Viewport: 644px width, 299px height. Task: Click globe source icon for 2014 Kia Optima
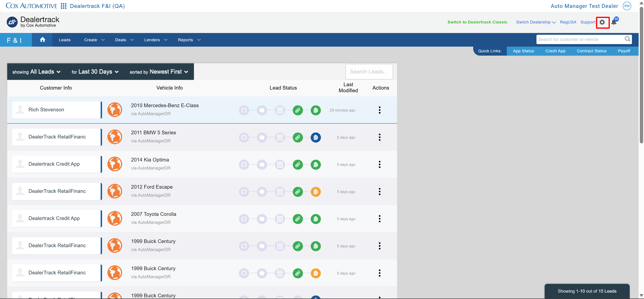point(115,164)
